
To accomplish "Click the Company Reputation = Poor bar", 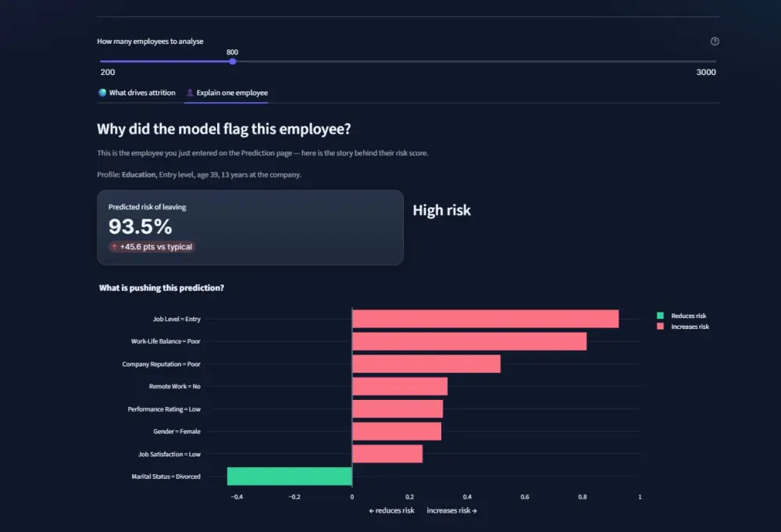I will coord(426,363).
